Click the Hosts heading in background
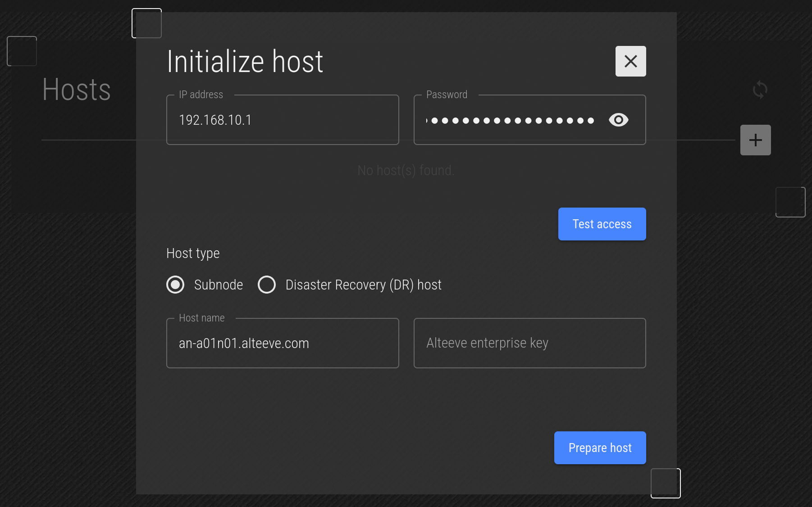The image size is (812, 507). (77, 90)
